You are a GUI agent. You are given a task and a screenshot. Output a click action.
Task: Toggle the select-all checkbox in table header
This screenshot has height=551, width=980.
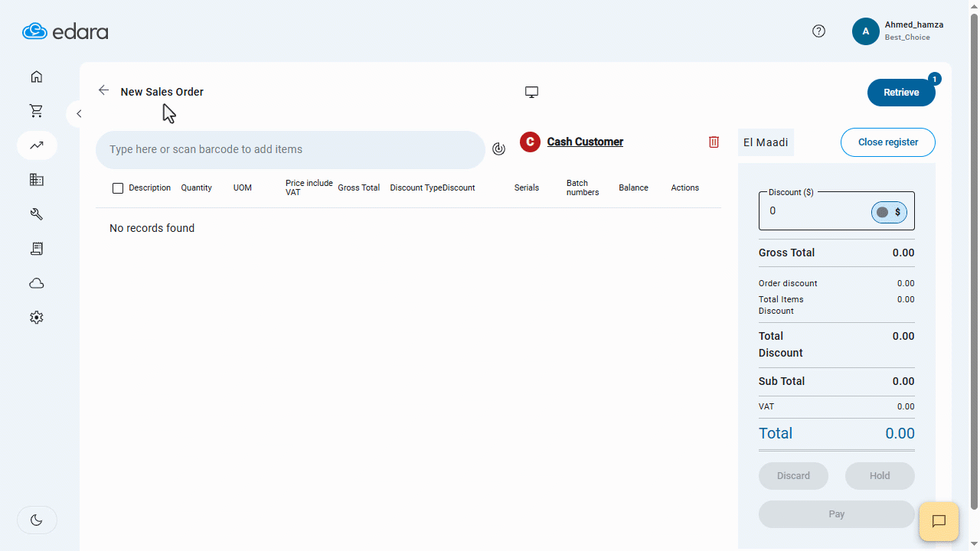tap(118, 188)
